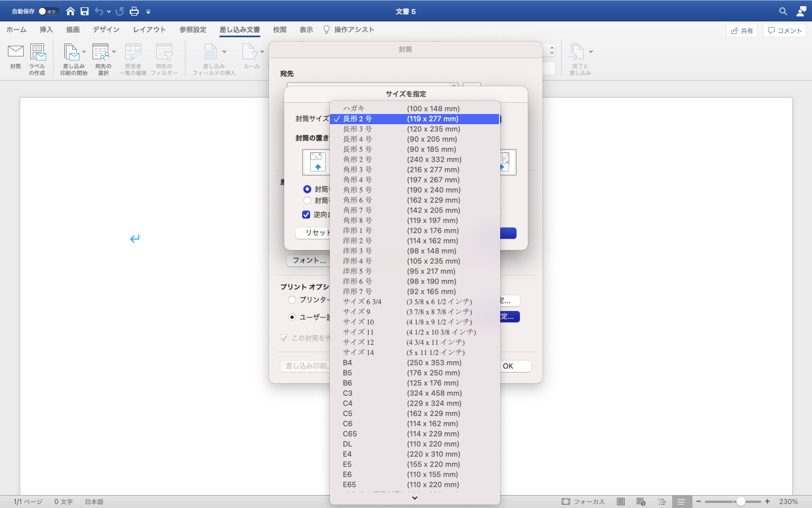Expand the 差し込み印刷の開始 dropdown arrow
812x508 pixels.
tap(84, 52)
